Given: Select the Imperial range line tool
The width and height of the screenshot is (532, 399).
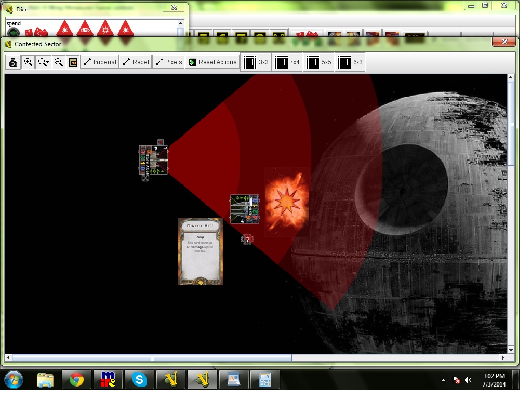Looking at the screenshot, I should (x=100, y=62).
